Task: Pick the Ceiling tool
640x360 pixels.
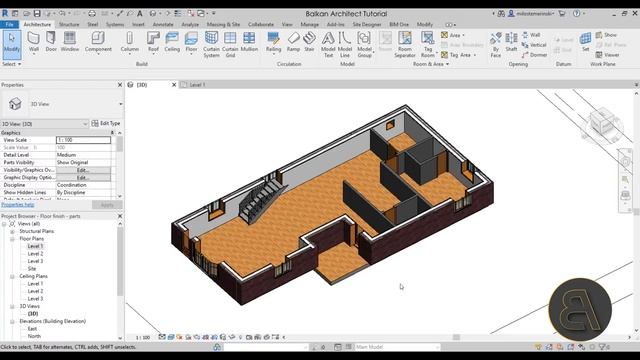Action: [x=172, y=42]
